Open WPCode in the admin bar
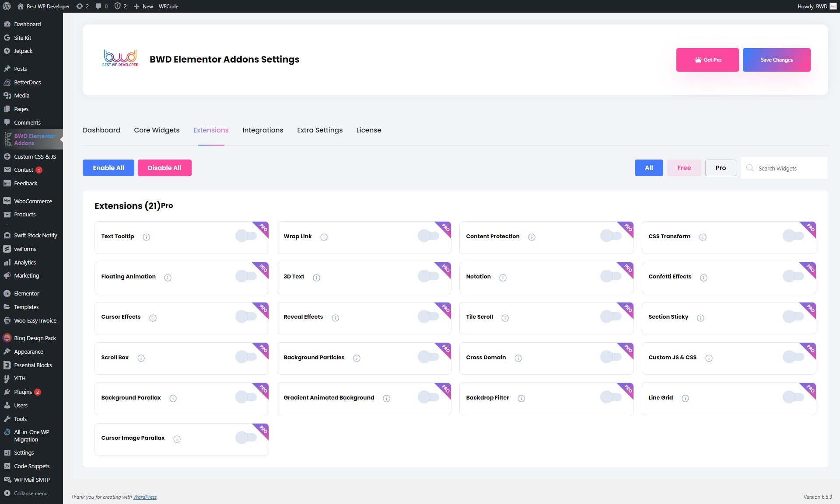The height and width of the screenshot is (504, 840). pyautogui.click(x=168, y=6)
